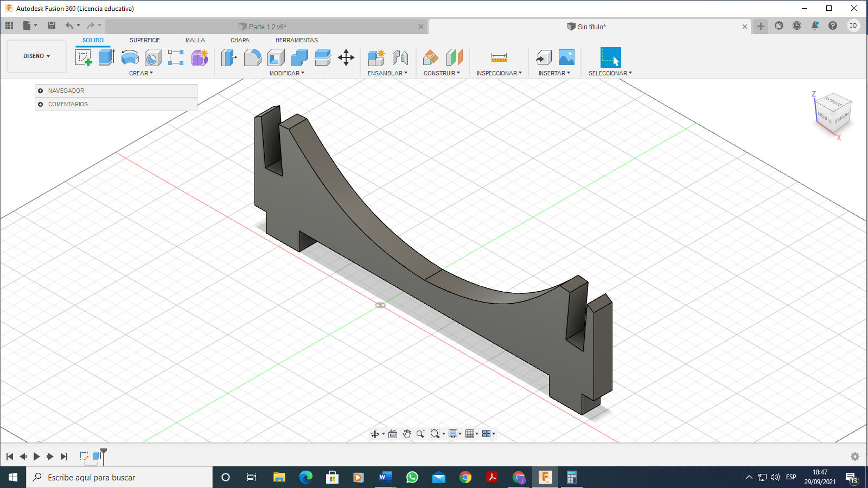Expand the NAVEGADOR panel

[x=41, y=91]
